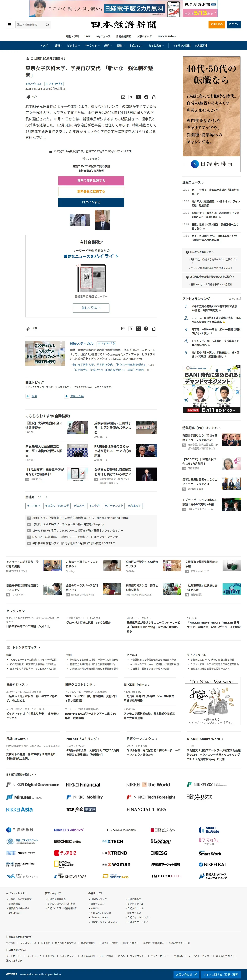247x980 pixels.
Task: Click the 無料会員に登録する button
Action: (x=91, y=191)
